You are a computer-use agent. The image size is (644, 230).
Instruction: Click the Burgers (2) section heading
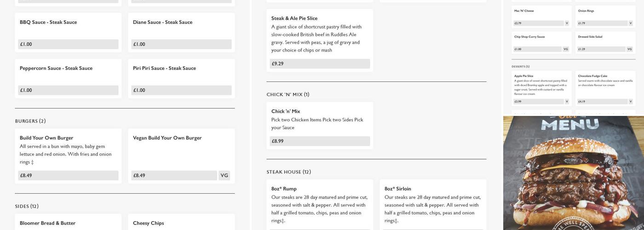coord(30,121)
